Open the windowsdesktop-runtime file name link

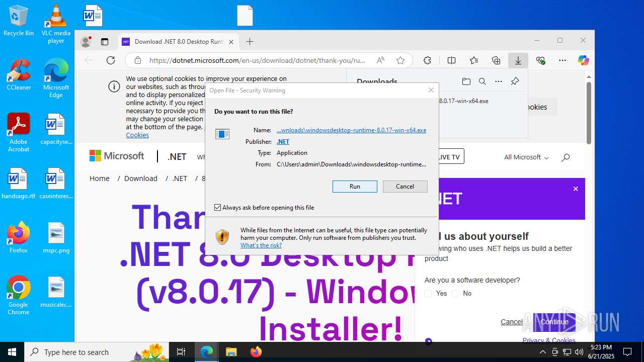tap(351, 130)
